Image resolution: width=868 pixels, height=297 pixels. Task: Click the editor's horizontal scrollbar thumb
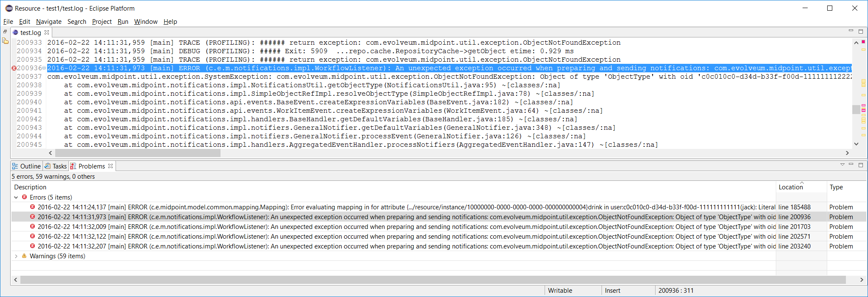137,153
